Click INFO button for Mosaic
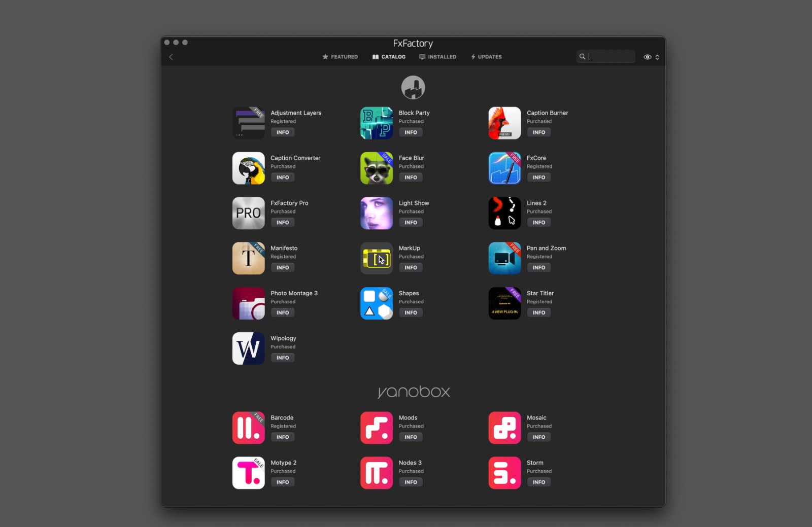Image resolution: width=812 pixels, height=527 pixels. point(539,437)
